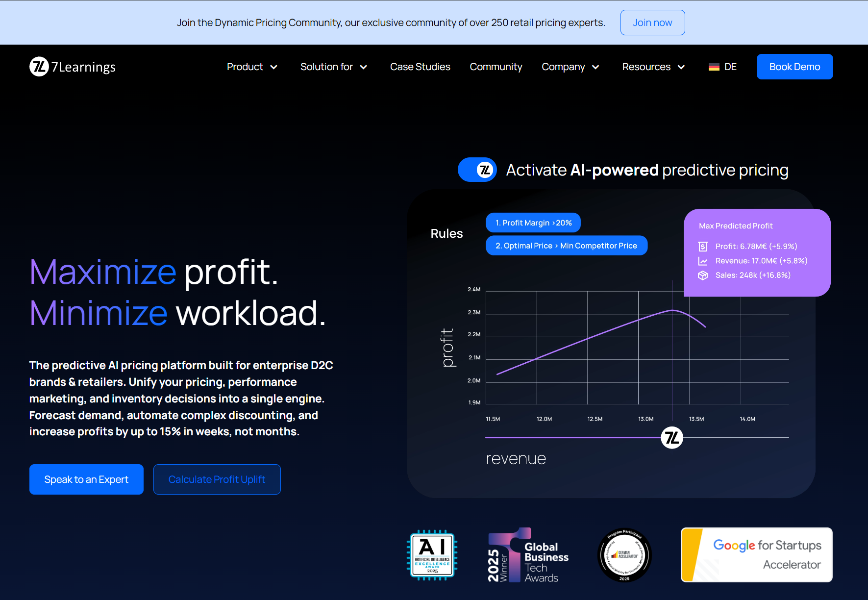The width and height of the screenshot is (868, 600).
Task: Open the Solution for dropdown
Action: click(x=334, y=67)
